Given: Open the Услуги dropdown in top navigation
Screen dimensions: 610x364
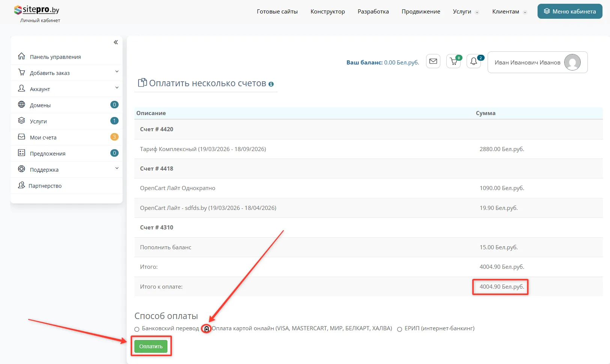Looking at the screenshot, I should coord(465,12).
